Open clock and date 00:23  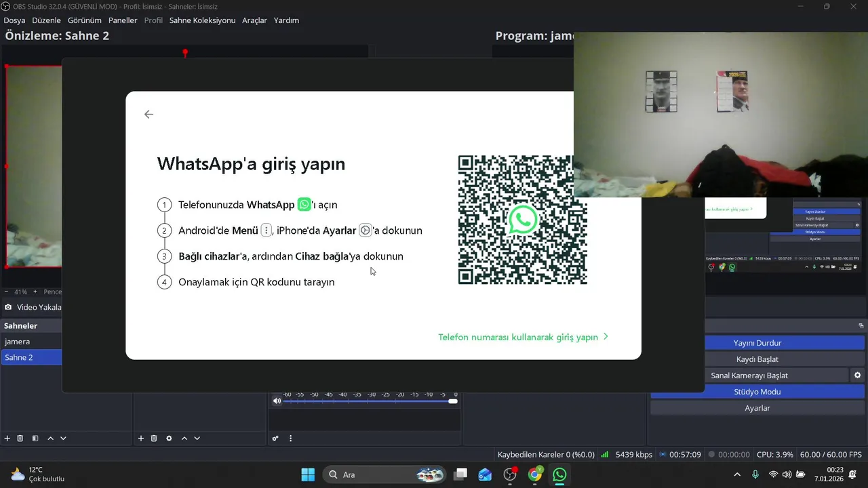[829, 474]
